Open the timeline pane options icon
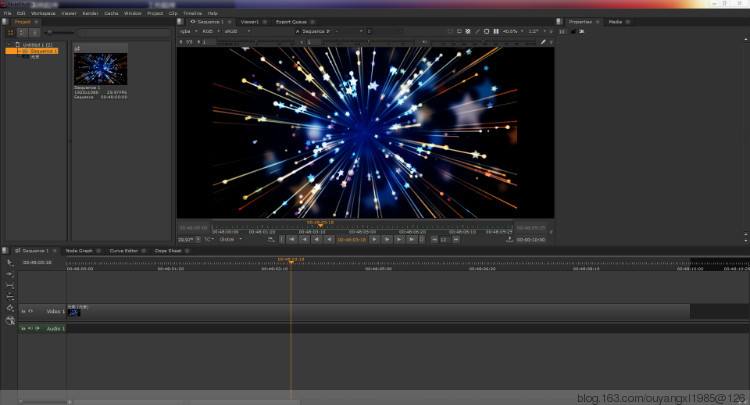Image resolution: width=750 pixels, height=405 pixels. click(5, 251)
